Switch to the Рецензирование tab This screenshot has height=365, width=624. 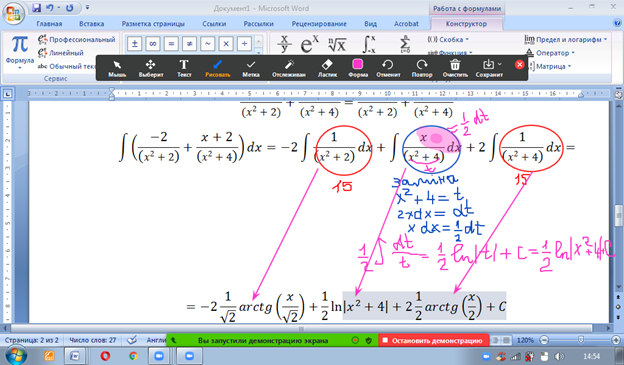click(319, 24)
